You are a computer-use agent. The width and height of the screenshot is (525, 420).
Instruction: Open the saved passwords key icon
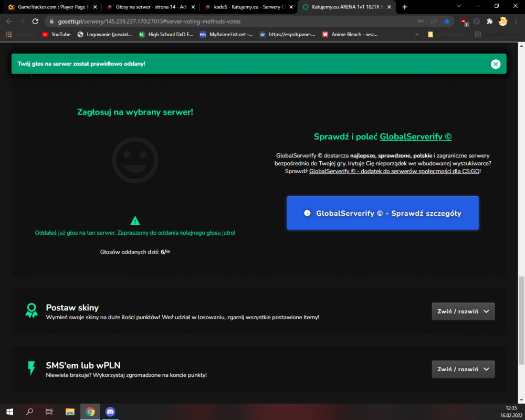[421, 22]
